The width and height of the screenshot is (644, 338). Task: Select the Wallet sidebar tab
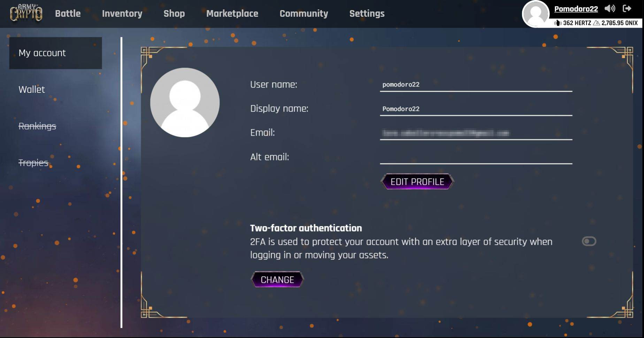click(32, 90)
